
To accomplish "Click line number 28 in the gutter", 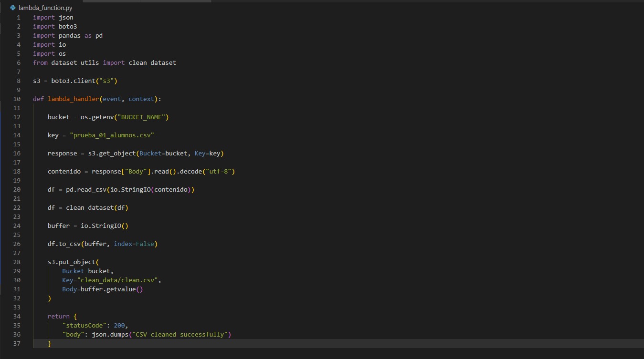I will [17, 262].
